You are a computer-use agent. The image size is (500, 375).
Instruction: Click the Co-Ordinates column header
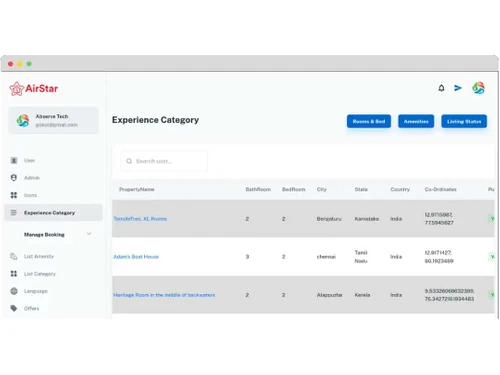click(x=440, y=189)
